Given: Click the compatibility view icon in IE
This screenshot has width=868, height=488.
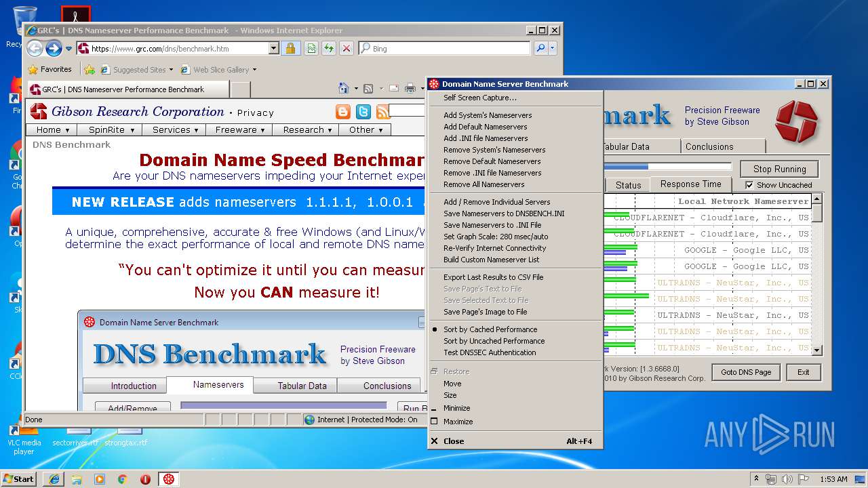Looking at the screenshot, I should [311, 48].
